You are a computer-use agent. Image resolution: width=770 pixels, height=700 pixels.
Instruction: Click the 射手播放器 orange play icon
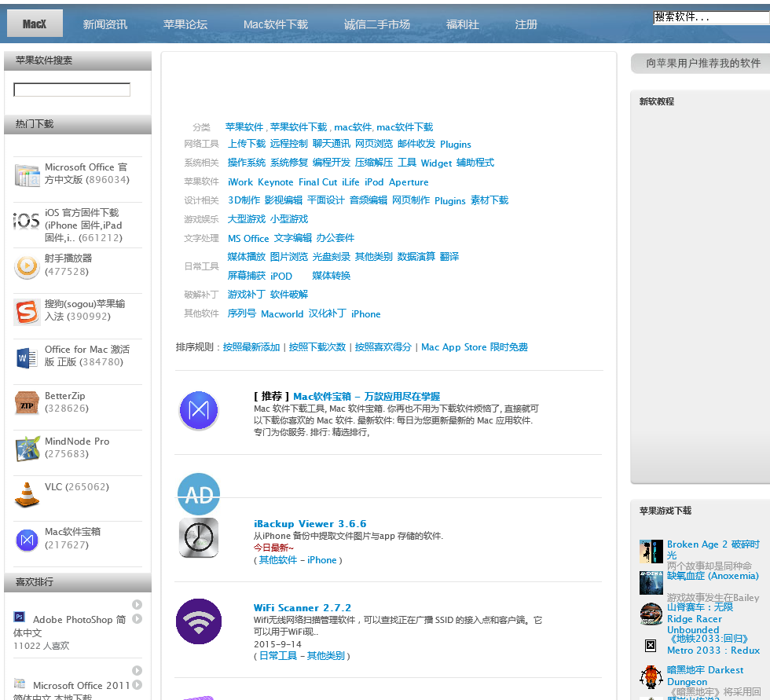pos(27,266)
